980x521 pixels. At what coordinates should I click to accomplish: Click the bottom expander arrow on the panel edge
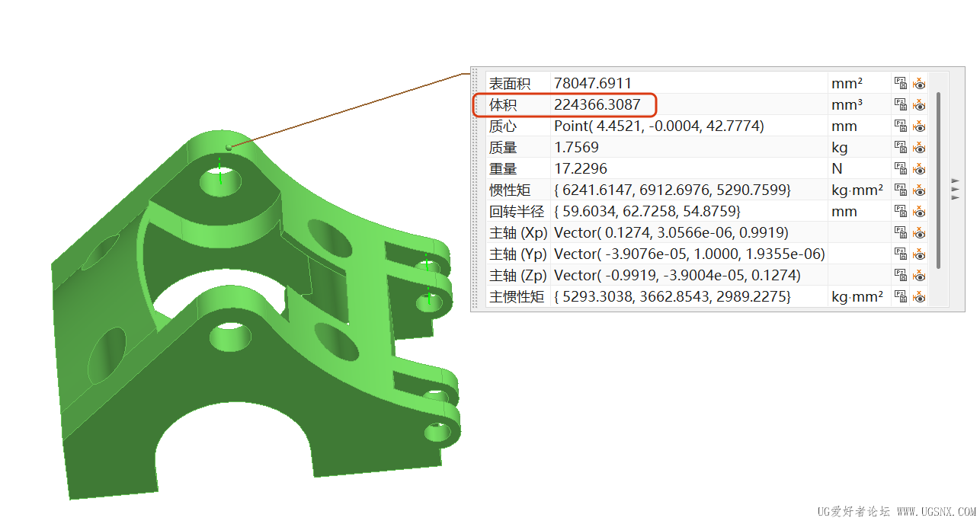pos(954,196)
